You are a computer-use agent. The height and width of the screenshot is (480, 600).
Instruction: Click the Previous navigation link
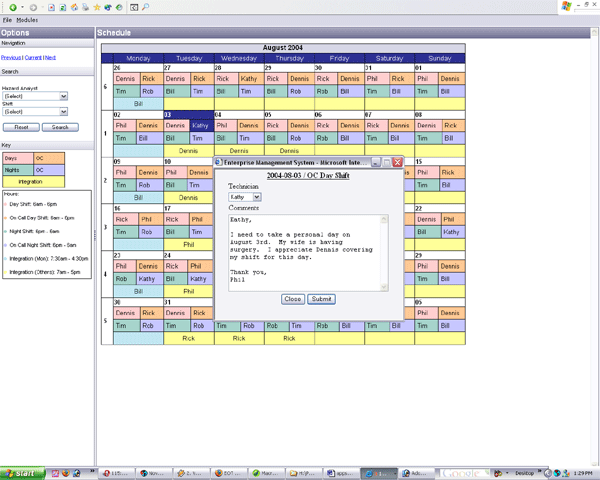coord(11,58)
